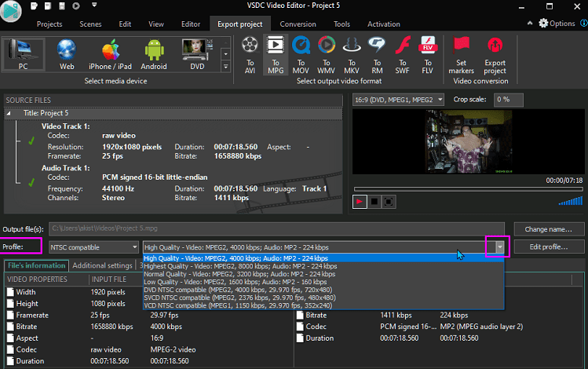Image resolution: width=588 pixels, height=369 pixels.
Task: Open the Scenes ribbon tab
Action: click(90, 24)
